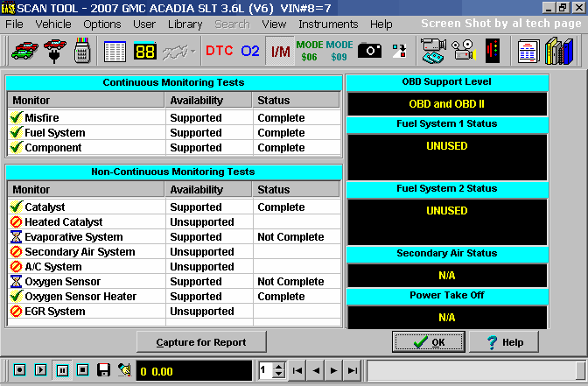Image resolution: width=588 pixels, height=386 pixels.
Task: Click the playback position slider bar
Action: [x=472, y=370]
